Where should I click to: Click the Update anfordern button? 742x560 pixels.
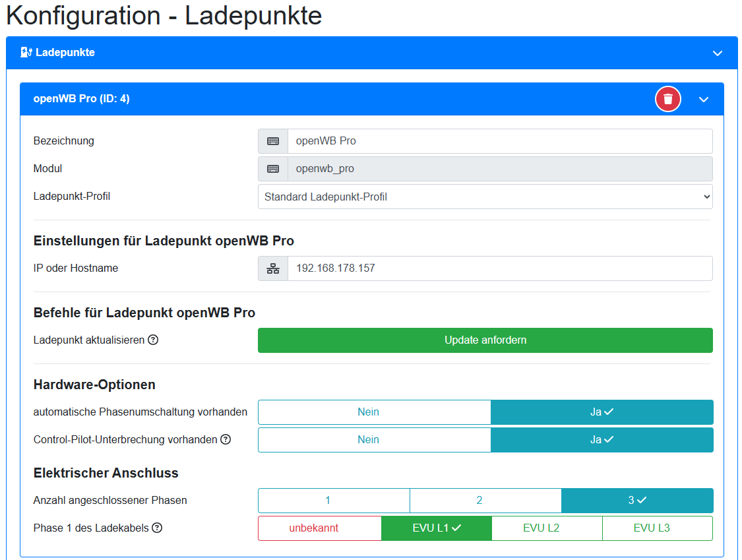[485, 340]
